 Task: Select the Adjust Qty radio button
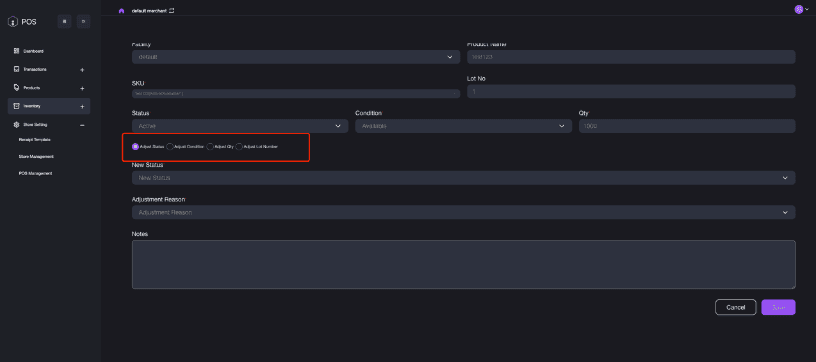[x=210, y=147]
